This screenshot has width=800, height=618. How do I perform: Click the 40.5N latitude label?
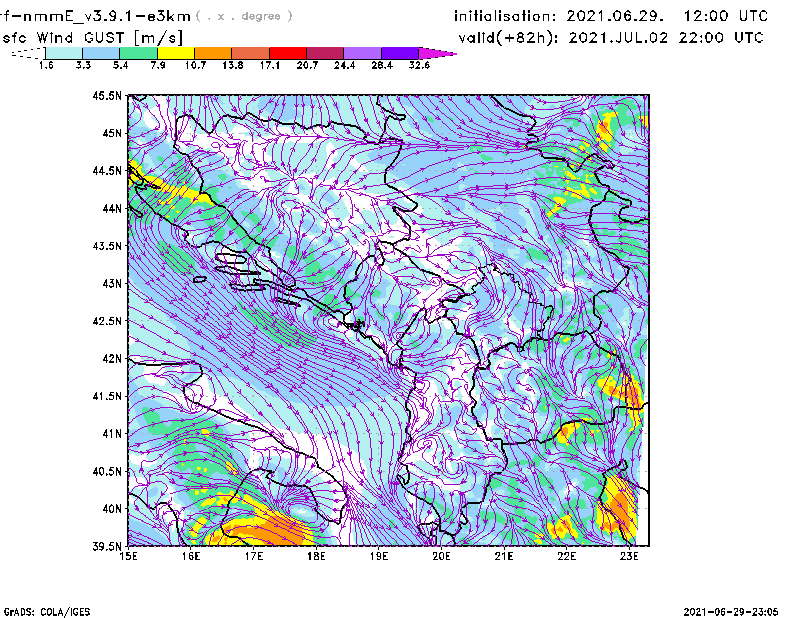(107, 471)
